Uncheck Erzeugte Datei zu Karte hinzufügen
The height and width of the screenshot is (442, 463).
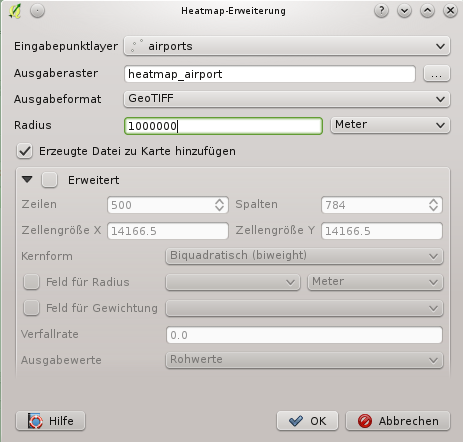click(x=25, y=151)
